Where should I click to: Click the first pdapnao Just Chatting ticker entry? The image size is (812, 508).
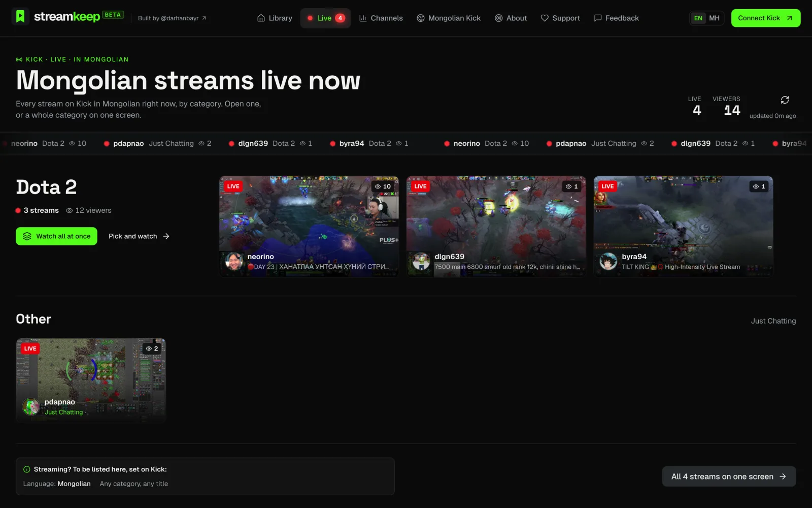158,144
